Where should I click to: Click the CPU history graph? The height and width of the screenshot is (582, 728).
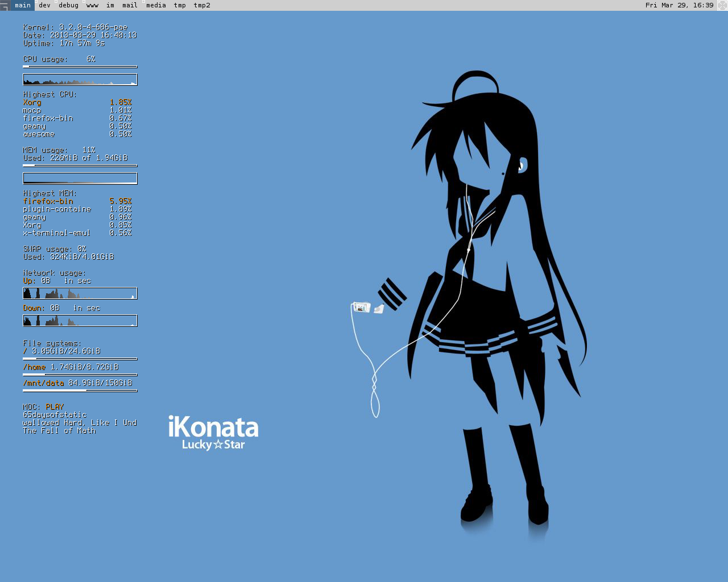80,80
